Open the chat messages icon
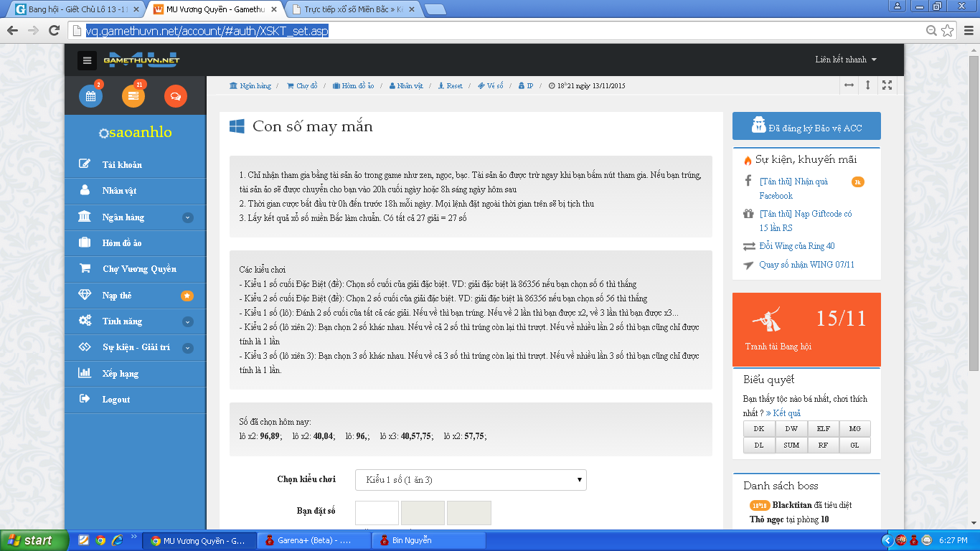 pos(175,96)
